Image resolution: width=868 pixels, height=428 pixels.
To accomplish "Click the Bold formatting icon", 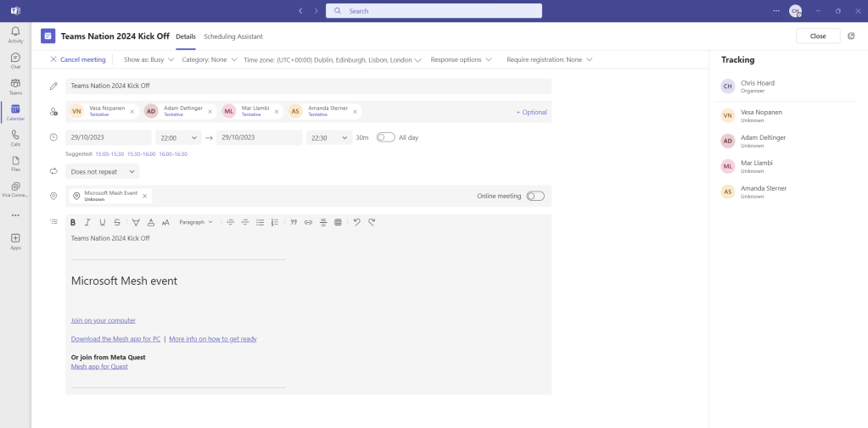I will click(73, 222).
